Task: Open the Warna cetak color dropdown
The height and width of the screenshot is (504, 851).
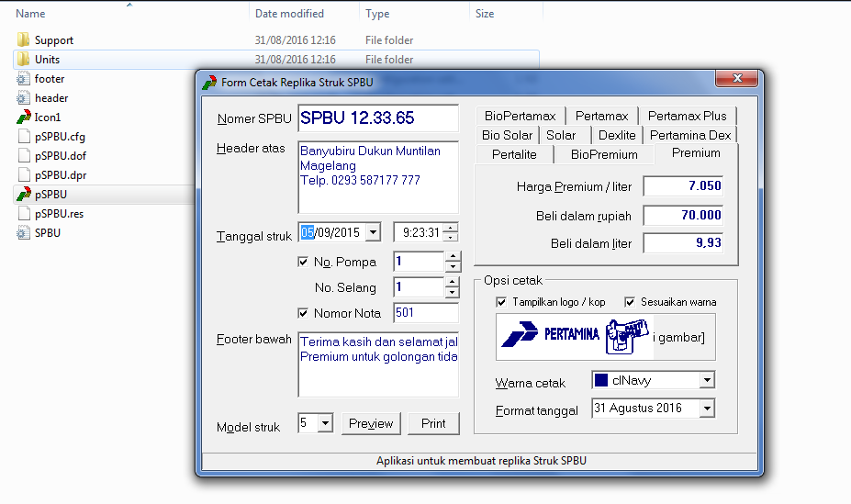Action: (707, 380)
